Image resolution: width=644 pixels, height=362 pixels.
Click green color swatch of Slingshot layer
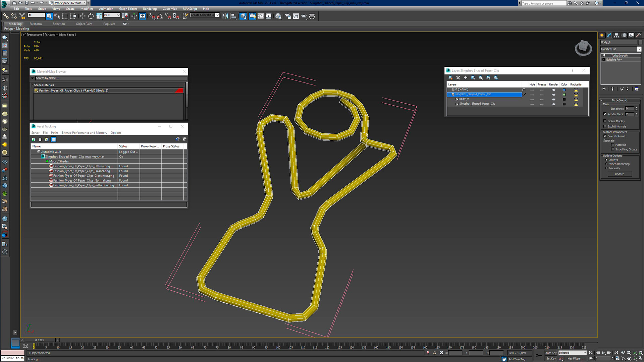tap(564, 95)
